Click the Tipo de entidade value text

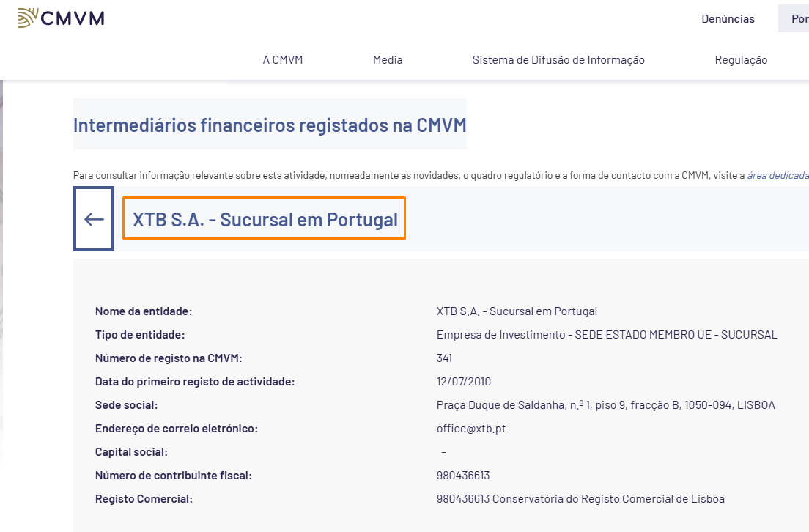click(x=607, y=335)
